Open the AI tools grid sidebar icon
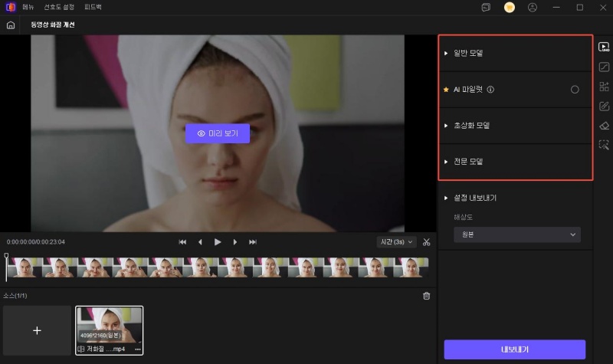Image resolution: width=613 pixels, height=364 pixels. 603,87
